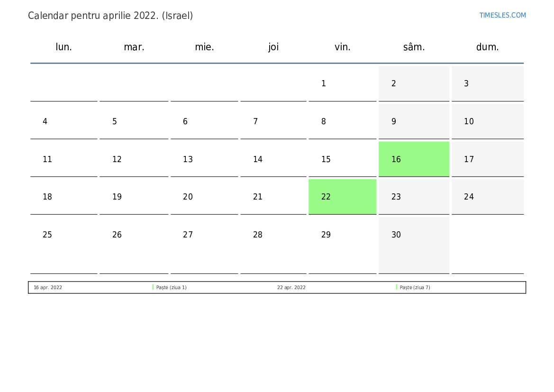This screenshot has width=554, height=392.
Task: Select the 'Paște (ziua 7)' legend entry
Action: (x=415, y=287)
